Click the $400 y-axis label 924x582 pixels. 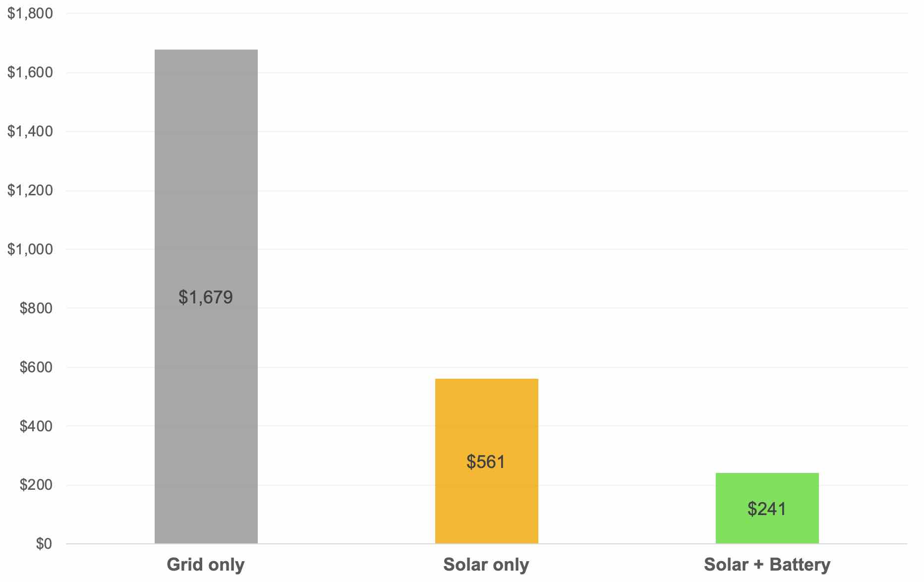coord(36,426)
